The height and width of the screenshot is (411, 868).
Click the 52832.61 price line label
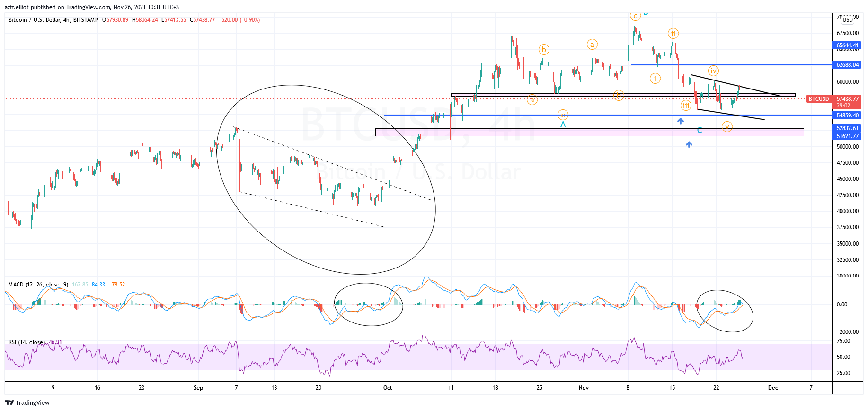point(847,128)
